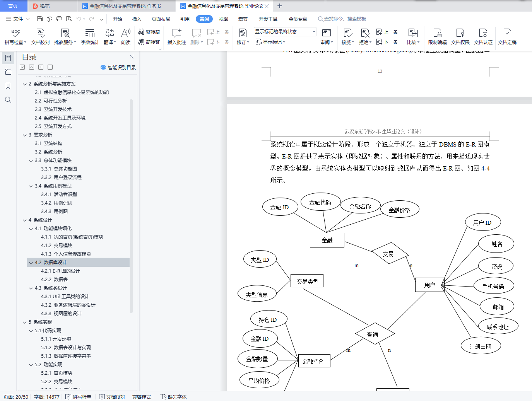Screen dimensions: 532x401
Task: Switch to the 视图 ribbon tab
Action: 224,19
